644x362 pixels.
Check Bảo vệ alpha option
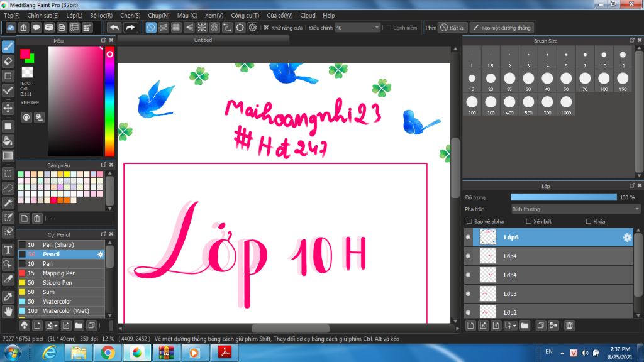[469, 221]
